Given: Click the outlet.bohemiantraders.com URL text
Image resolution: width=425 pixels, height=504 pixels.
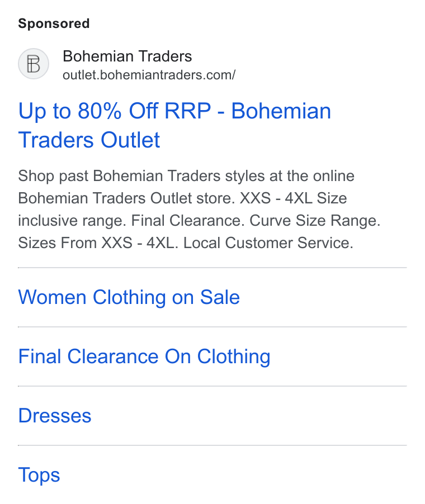Looking at the screenshot, I should click(x=149, y=75).
